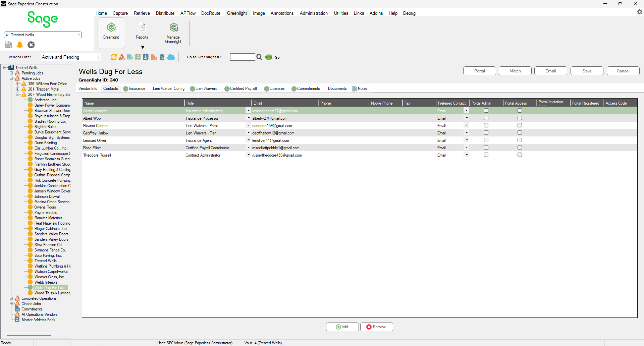
Task: Click the orange refresh arrows toolbar icon
Action: pos(114,57)
